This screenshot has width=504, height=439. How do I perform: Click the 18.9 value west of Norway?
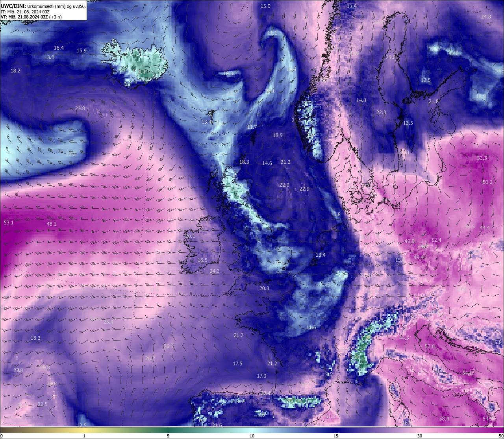[278, 135]
